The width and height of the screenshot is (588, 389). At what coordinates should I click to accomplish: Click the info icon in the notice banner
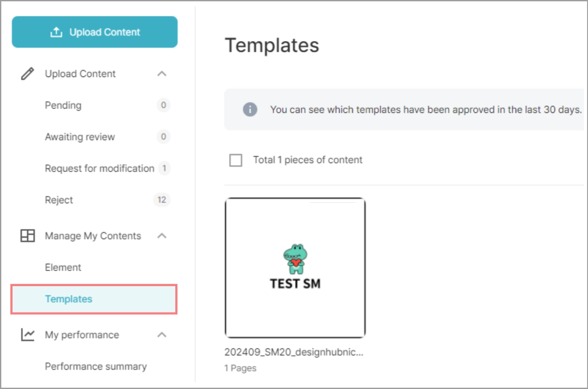pyautogui.click(x=250, y=109)
